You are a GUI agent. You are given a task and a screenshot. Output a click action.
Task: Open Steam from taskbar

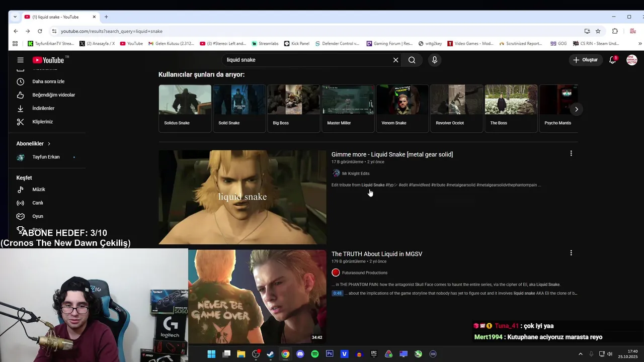pyautogui.click(x=271, y=354)
